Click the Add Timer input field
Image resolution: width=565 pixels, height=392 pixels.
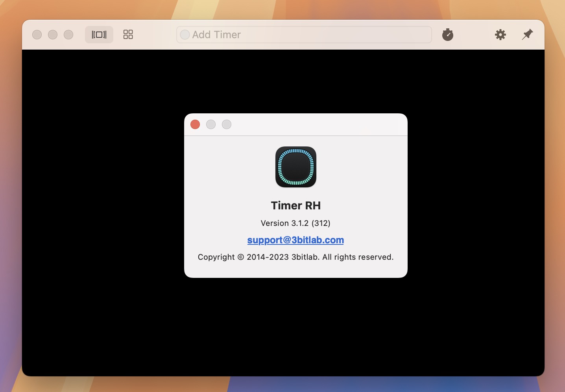pyautogui.click(x=304, y=35)
